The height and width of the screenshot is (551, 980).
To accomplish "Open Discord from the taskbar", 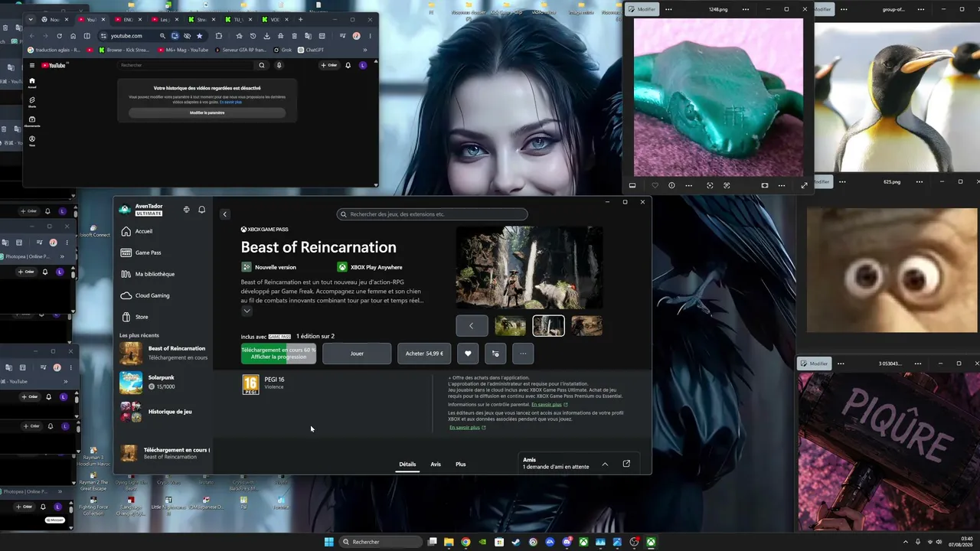I will click(x=567, y=542).
